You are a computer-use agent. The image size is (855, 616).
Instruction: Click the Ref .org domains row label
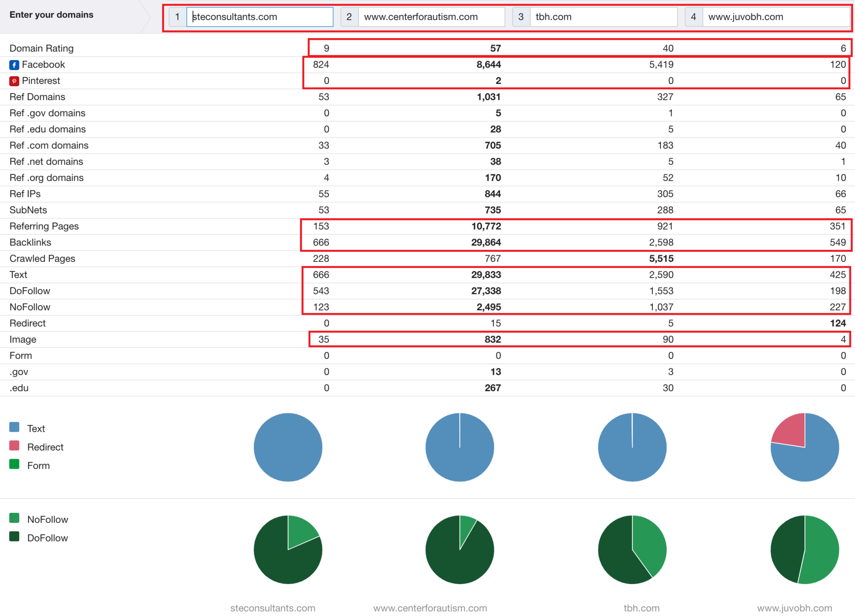(x=47, y=178)
